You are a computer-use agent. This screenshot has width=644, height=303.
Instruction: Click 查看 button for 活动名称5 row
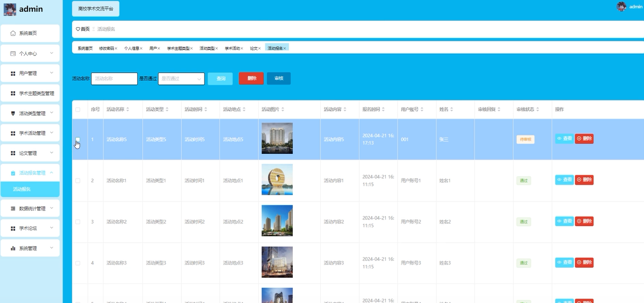click(x=564, y=139)
